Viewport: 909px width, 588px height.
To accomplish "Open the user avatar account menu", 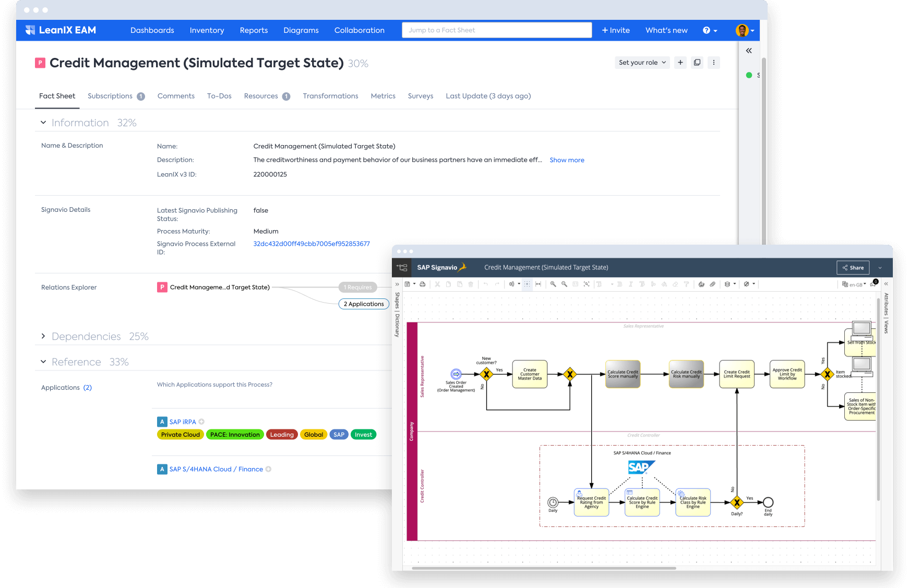I will pyautogui.click(x=745, y=30).
